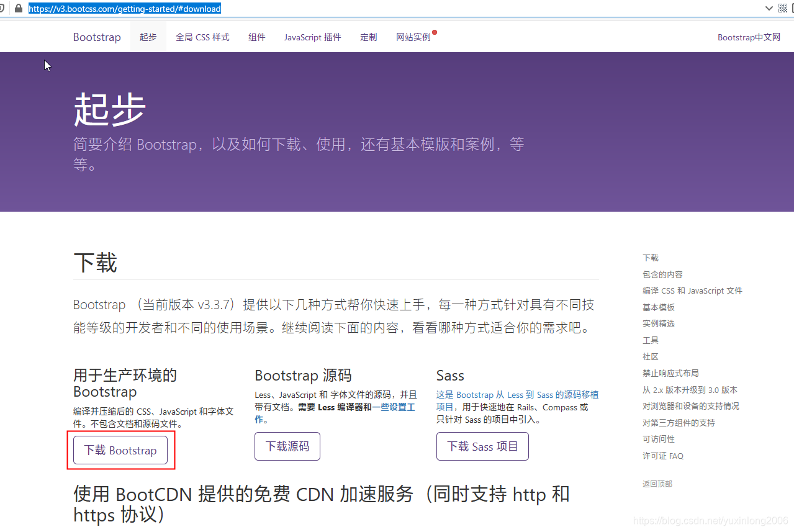Screen dimensions: 794x532
Task: Click the Bootstrap logo in the navbar
Action: coord(97,37)
